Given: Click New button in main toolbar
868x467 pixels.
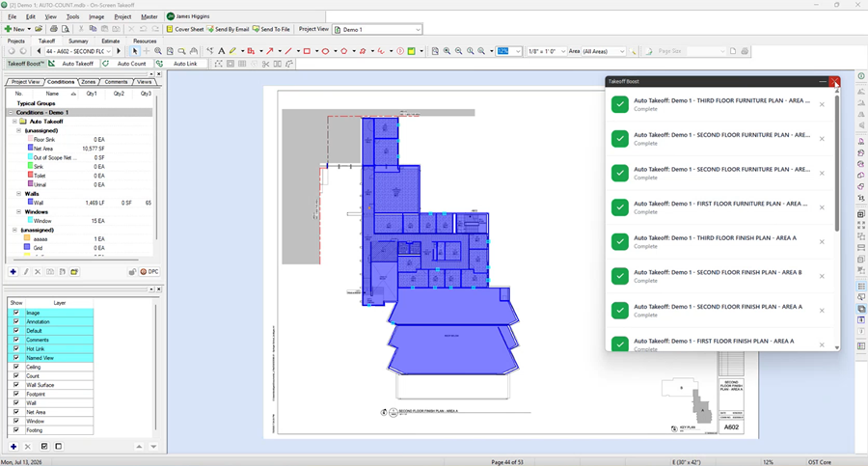Looking at the screenshot, I should click(17, 29).
